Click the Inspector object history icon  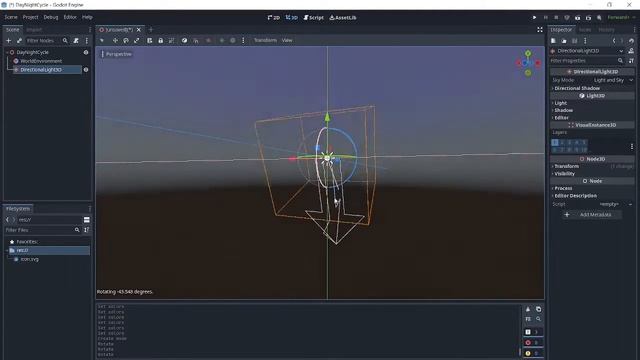(x=631, y=41)
